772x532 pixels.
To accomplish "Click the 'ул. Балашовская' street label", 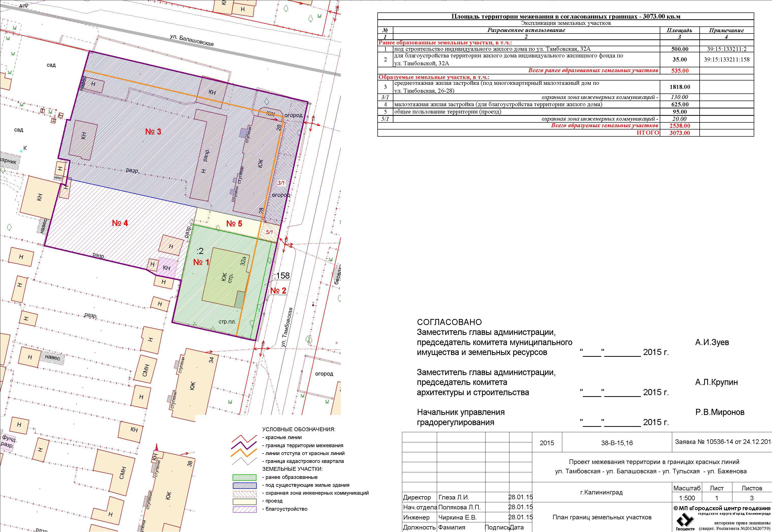I will click(x=192, y=40).
